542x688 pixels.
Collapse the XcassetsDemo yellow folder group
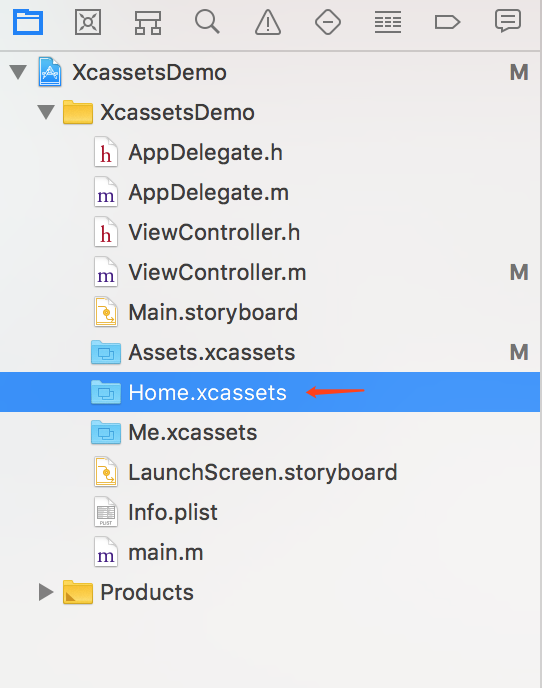point(46,112)
